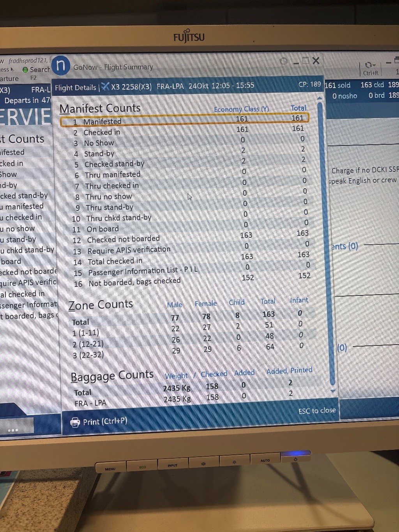The width and height of the screenshot is (399, 532).
Task: Click the GoNow round logo icon
Action: click(x=61, y=65)
